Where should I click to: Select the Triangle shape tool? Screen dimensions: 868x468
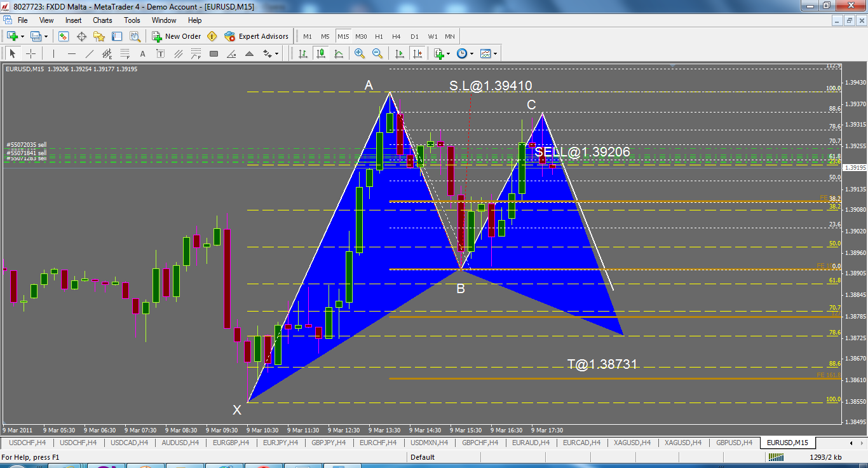249,53
